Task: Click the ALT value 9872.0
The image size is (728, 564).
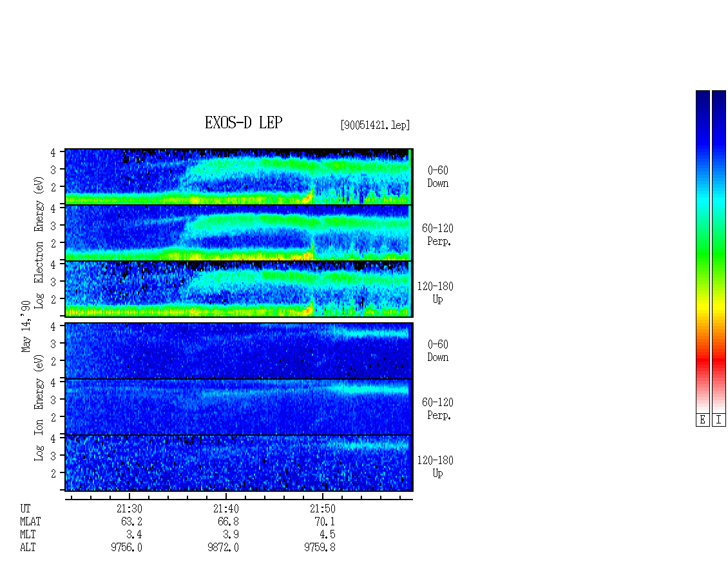Action: click(x=223, y=548)
